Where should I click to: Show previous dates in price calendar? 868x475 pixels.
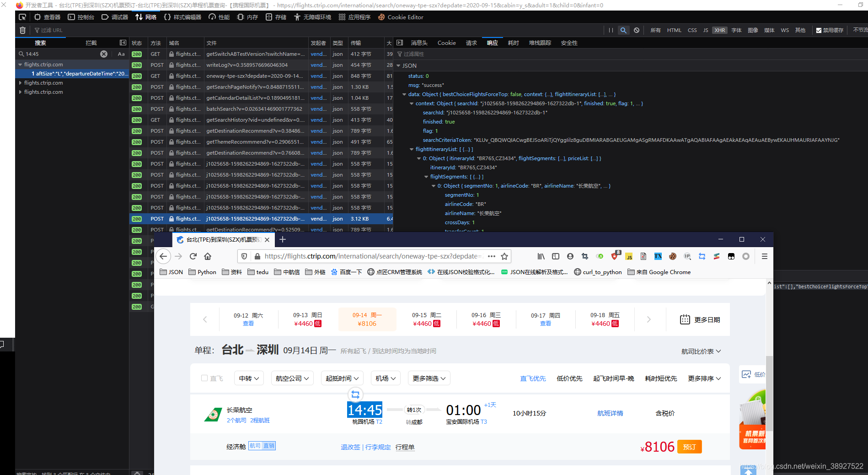point(205,319)
